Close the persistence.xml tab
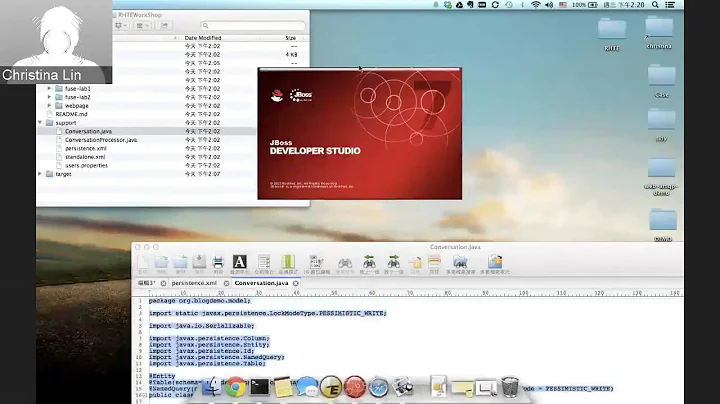 click(226, 284)
